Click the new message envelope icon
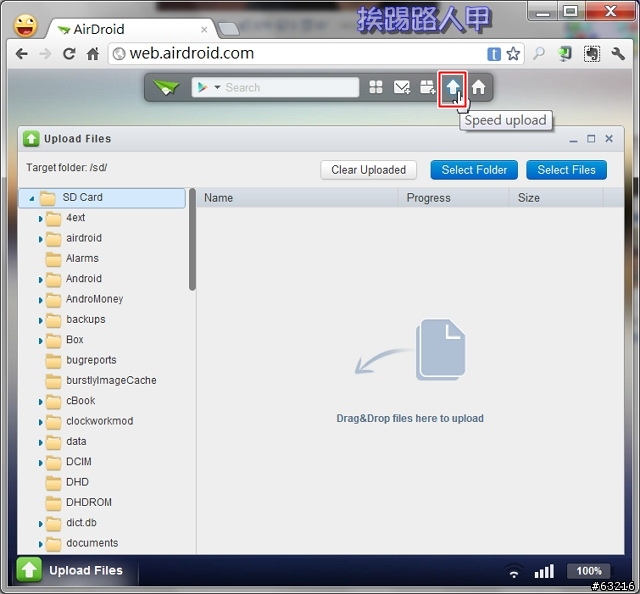 tap(402, 87)
